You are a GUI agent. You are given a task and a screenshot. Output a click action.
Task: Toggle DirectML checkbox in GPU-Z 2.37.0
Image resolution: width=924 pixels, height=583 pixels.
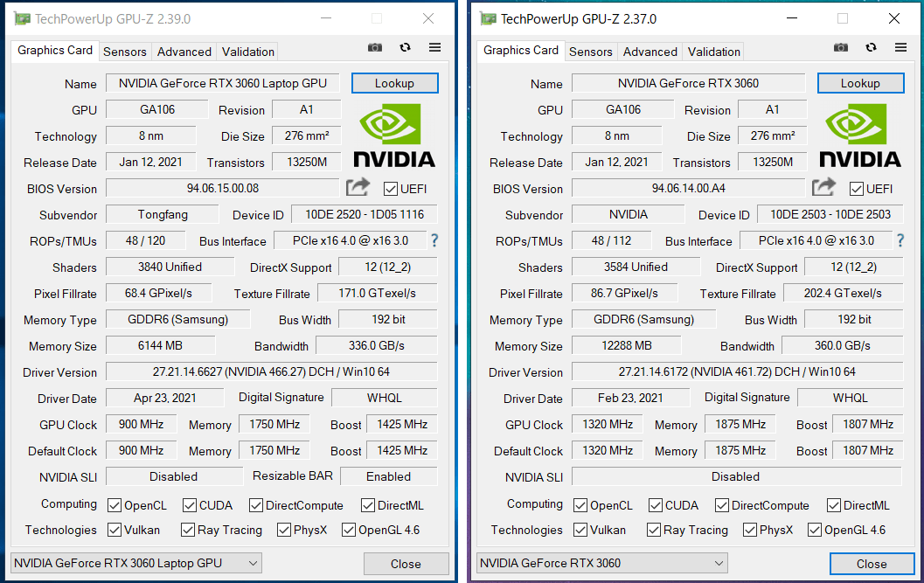click(834, 506)
